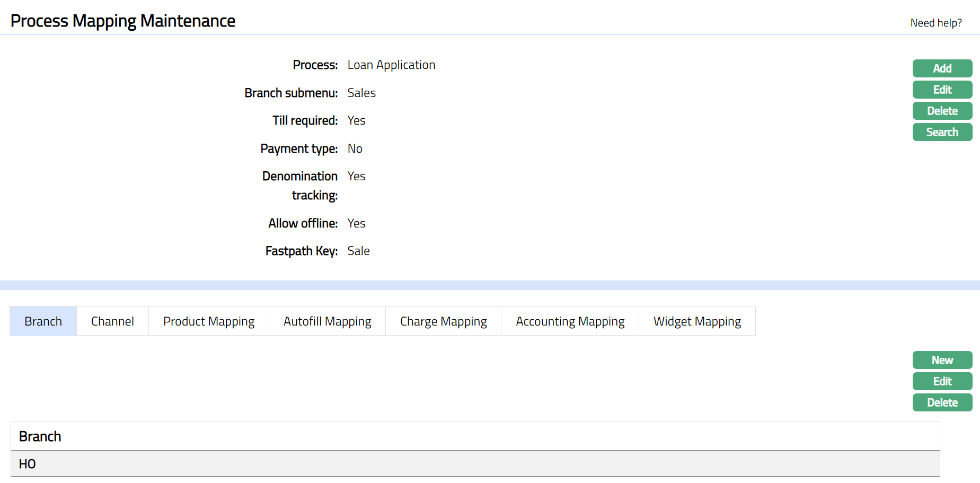Switch to the Accounting Mapping tab

coord(570,321)
